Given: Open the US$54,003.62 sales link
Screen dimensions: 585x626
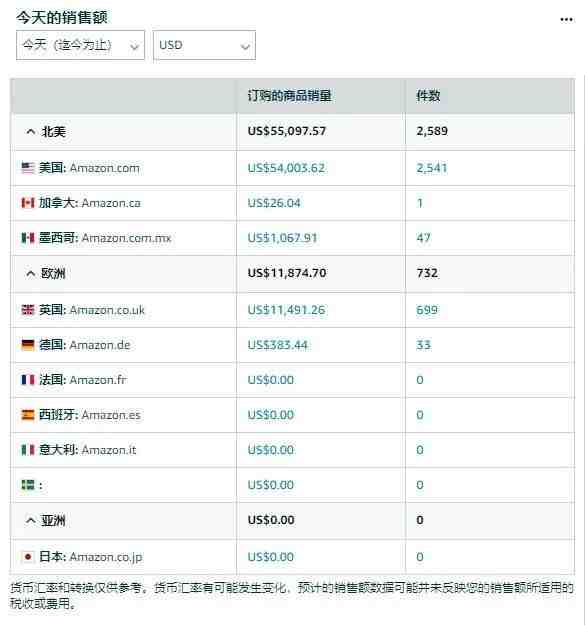Looking at the screenshot, I should [x=286, y=168].
